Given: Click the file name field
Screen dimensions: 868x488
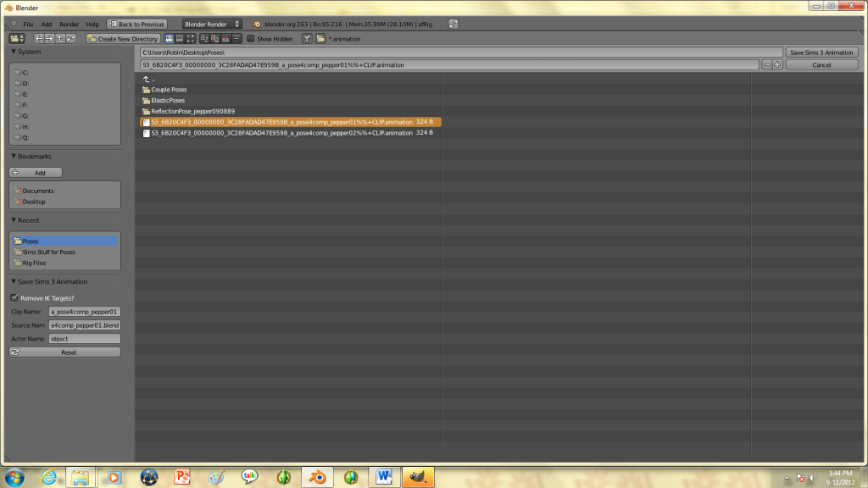Looking at the screenshot, I should click(x=449, y=64).
